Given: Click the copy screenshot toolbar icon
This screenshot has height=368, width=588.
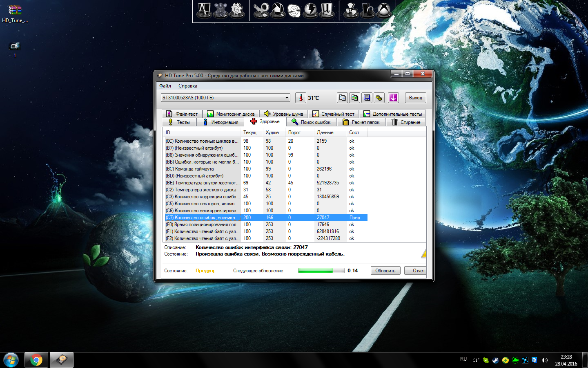Looking at the screenshot, I should [354, 98].
